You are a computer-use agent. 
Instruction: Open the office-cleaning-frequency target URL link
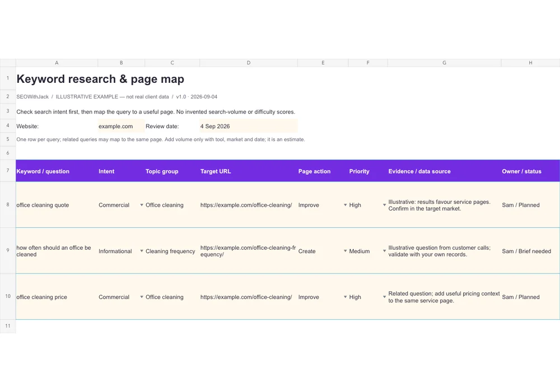248,251
